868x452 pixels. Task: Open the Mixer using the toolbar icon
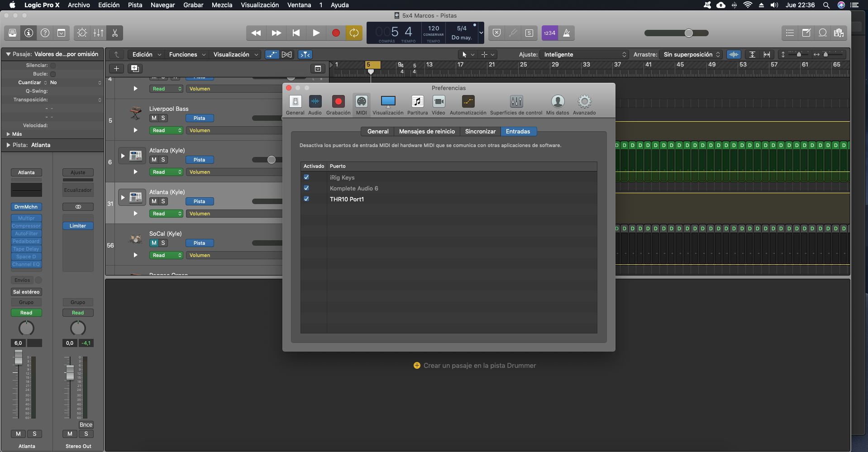98,33
